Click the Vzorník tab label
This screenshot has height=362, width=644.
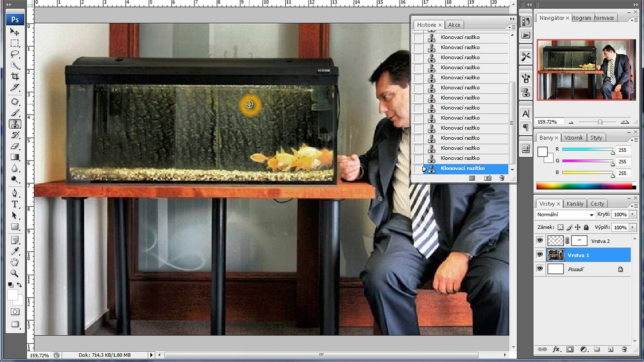[x=573, y=138]
